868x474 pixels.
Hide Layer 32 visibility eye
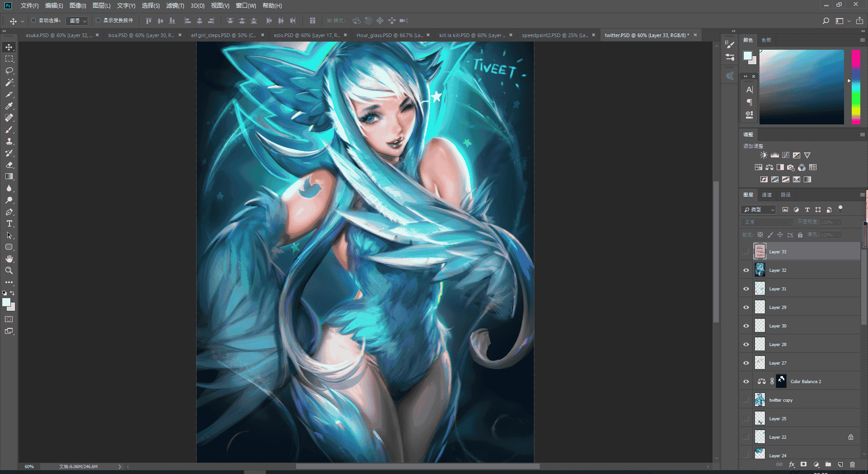(746, 270)
